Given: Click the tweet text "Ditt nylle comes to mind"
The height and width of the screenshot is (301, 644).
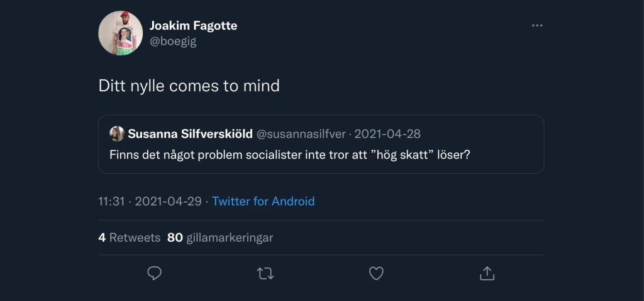Looking at the screenshot, I should coord(189,86).
